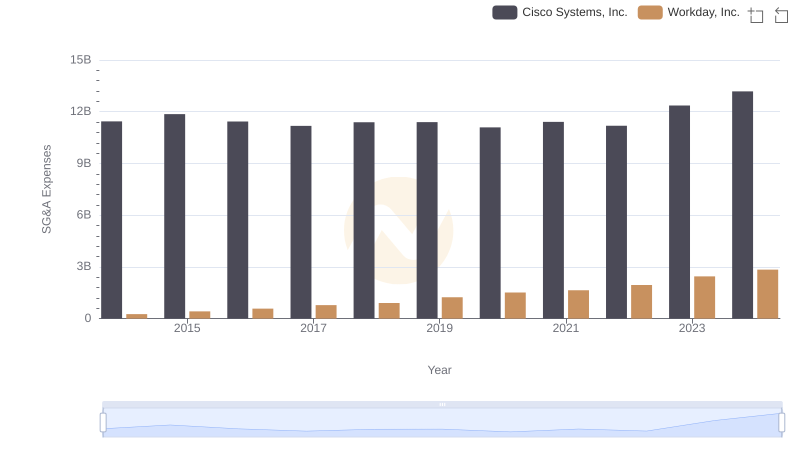Toggle Cisco Systems, Inc. legend series

click(560, 12)
